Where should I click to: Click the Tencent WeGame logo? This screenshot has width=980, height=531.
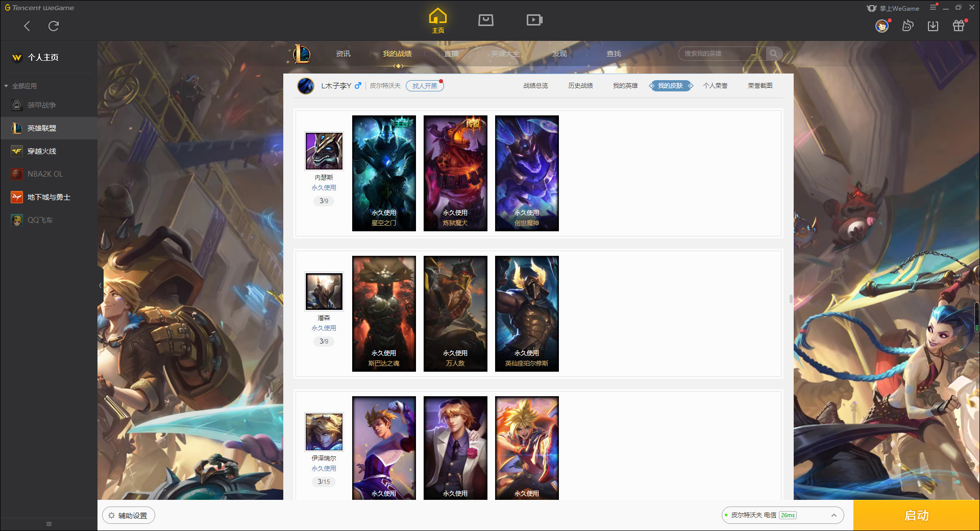point(39,8)
